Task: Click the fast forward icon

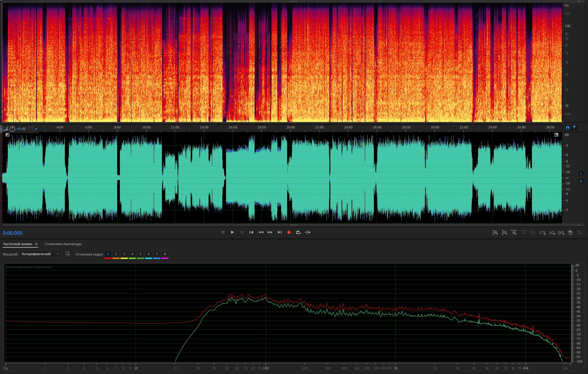Action: (270, 232)
